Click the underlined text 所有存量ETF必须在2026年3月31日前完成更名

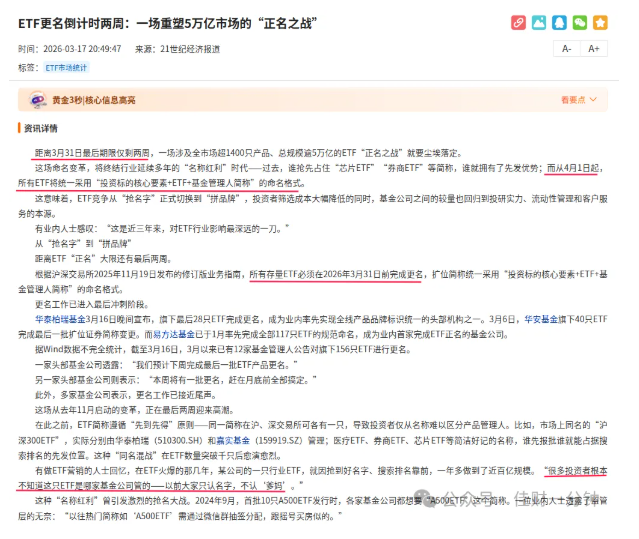[336, 274]
